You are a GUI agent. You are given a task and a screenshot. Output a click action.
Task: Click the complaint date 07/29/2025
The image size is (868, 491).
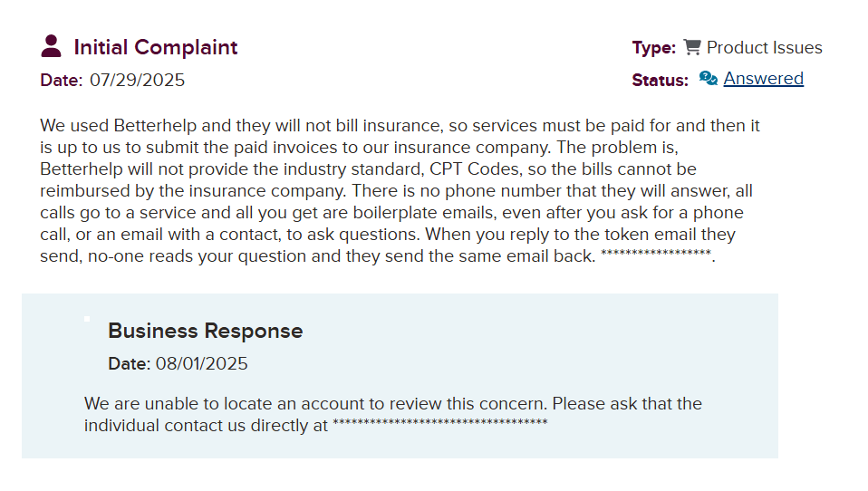click(137, 80)
